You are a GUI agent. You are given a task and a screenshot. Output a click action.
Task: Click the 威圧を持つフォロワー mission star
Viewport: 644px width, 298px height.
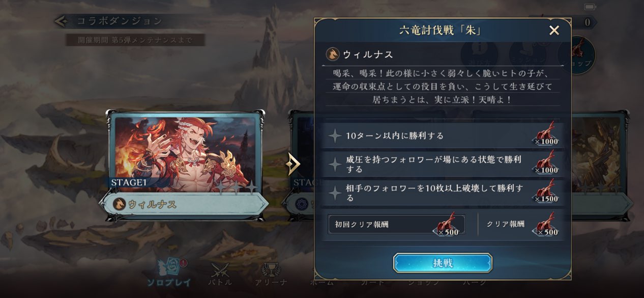coord(335,164)
